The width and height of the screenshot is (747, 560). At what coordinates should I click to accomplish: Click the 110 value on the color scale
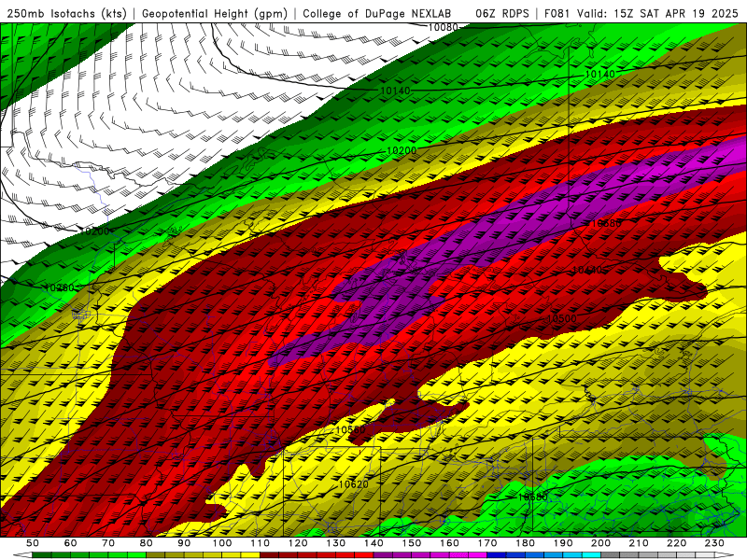(x=261, y=543)
